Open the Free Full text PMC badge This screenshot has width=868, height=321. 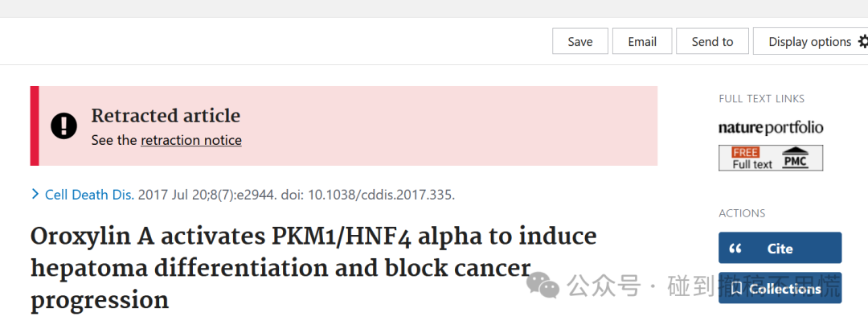[x=771, y=158]
